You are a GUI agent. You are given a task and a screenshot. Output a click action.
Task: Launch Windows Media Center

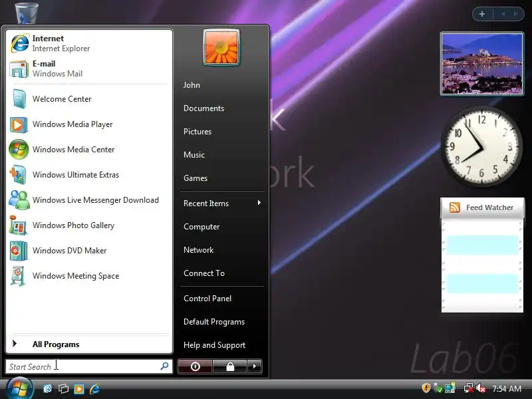click(x=89, y=149)
